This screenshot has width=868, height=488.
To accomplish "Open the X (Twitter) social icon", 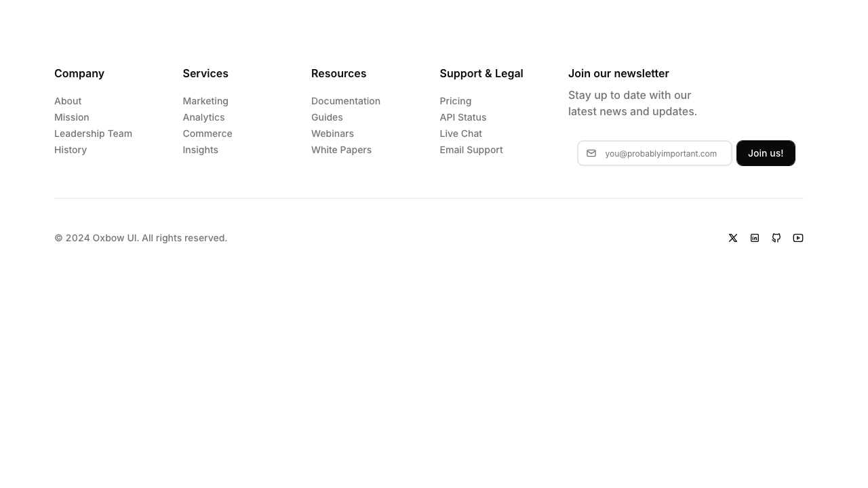I will (733, 238).
